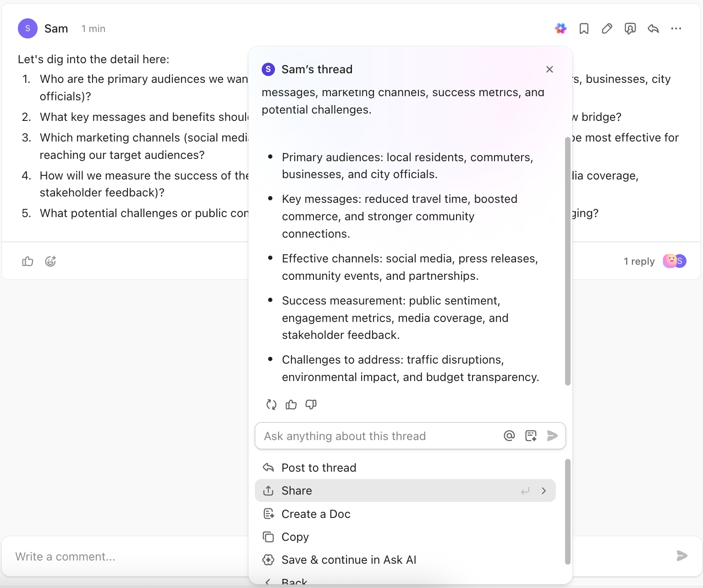The width and height of the screenshot is (703, 588).
Task: Reply to Sam's message with the arrow icon
Action: (653, 28)
